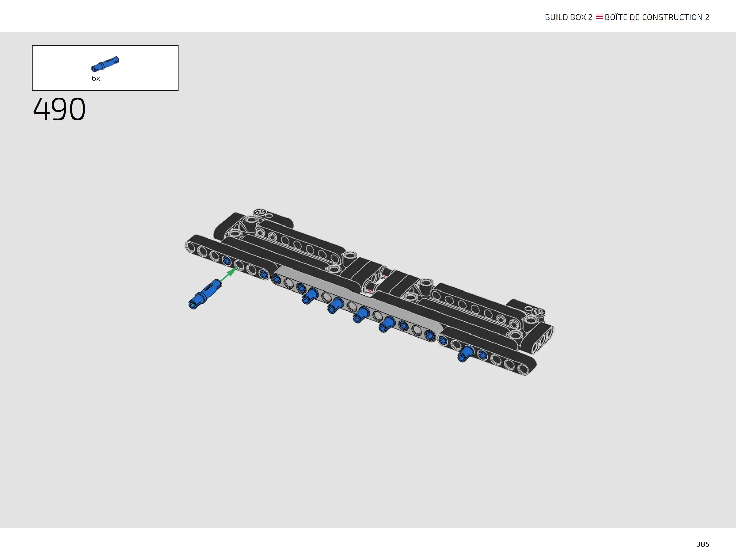Click the BUILD BOX 2 header text
Viewport: 736px width, 560px height.
(568, 17)
